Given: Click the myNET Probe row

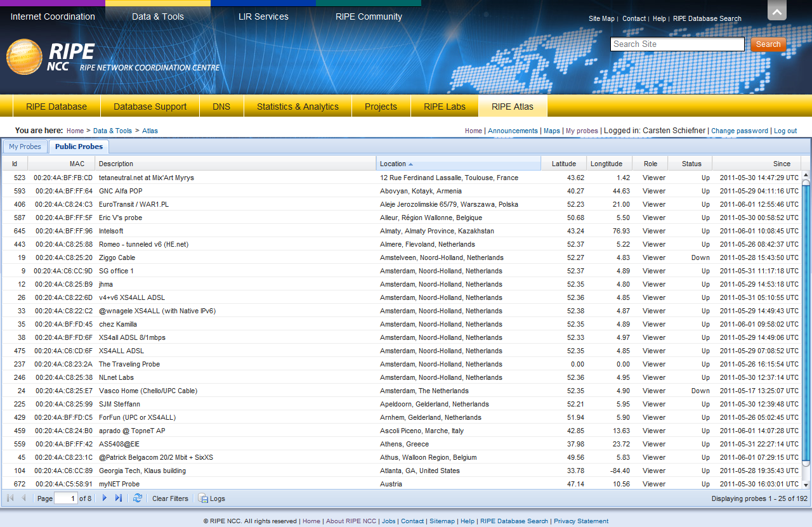Looking at the screenshot, I should [x=402, y=484].
